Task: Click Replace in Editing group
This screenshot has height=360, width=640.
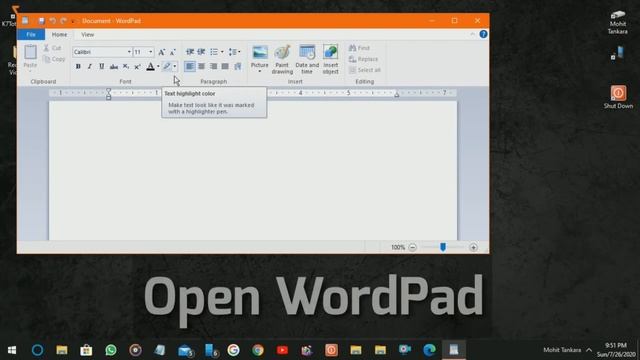Action: click(x=363, y=59)
